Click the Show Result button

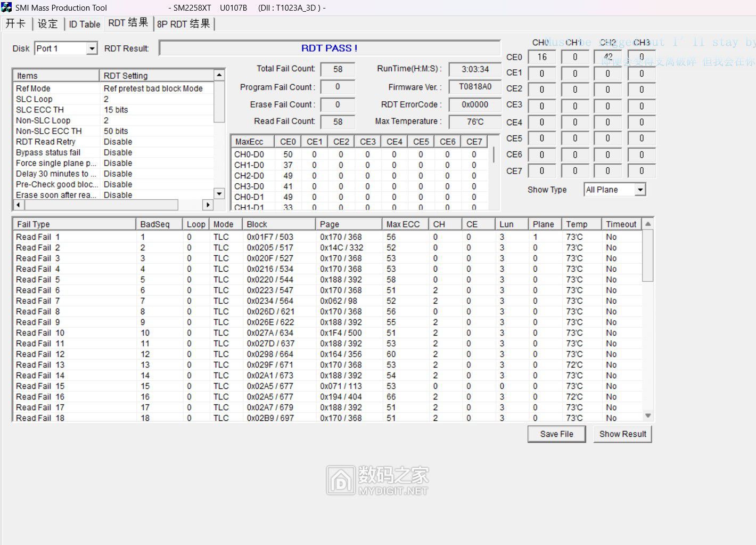(x=622, y=434)
